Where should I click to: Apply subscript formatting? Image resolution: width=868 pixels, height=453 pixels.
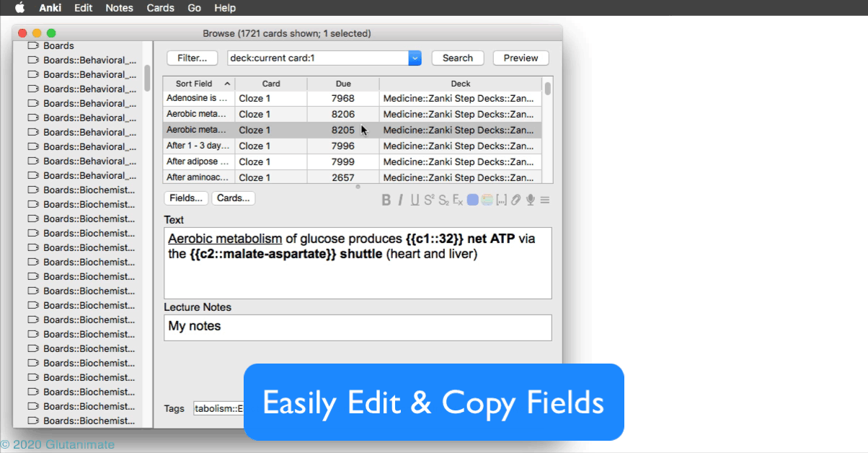(443, 200)
